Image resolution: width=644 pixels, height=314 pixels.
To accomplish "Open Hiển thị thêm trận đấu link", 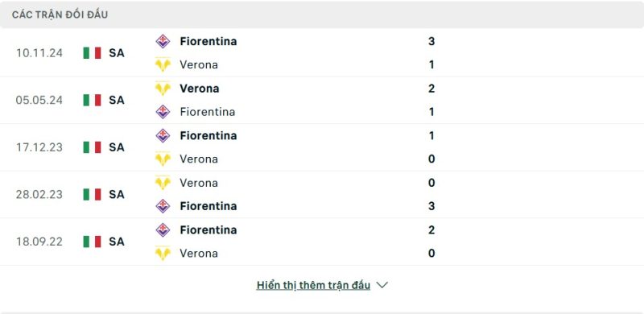I will [313, 285].
